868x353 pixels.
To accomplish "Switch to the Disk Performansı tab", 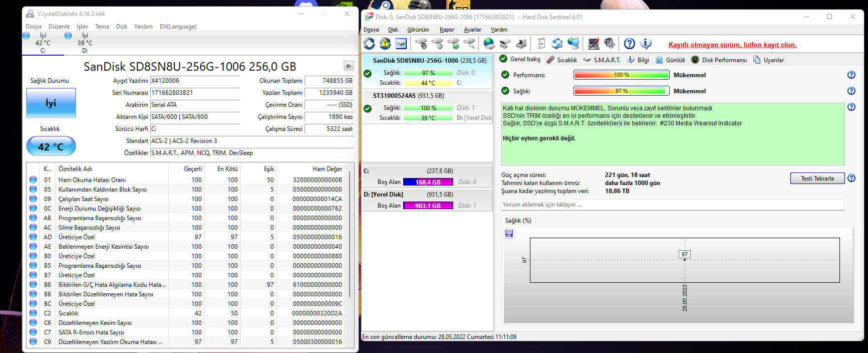I will point(719,60).
